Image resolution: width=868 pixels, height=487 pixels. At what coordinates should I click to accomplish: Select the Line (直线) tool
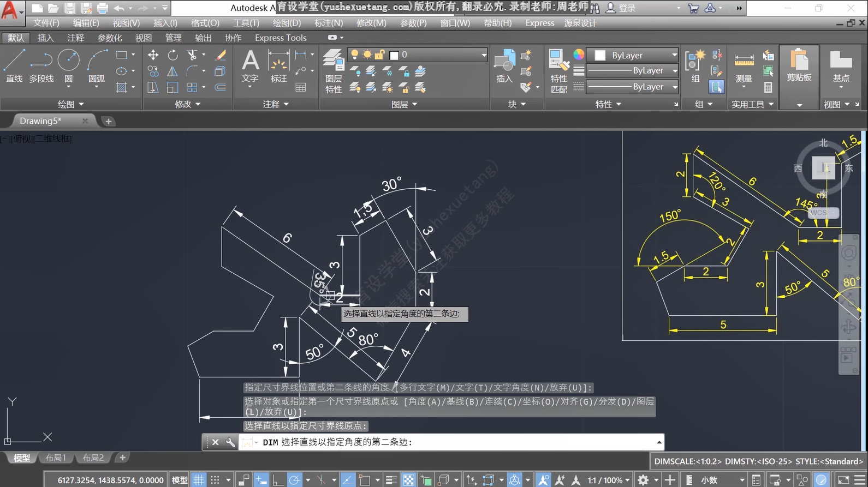[14, 66]
